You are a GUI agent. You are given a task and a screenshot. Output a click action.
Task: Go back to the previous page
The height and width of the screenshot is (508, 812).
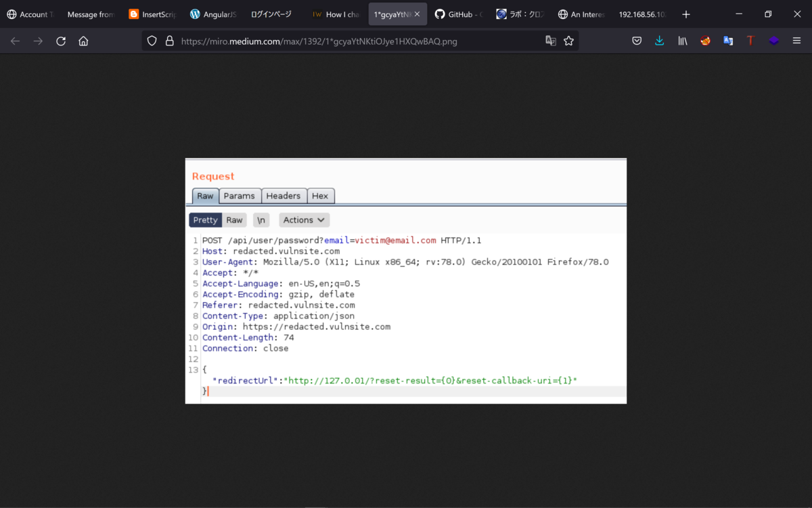coord(15,41)
